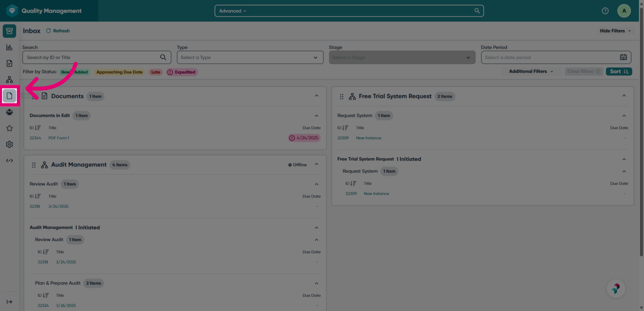Click the 4/24/2025 late due date badge

(304, 138)
